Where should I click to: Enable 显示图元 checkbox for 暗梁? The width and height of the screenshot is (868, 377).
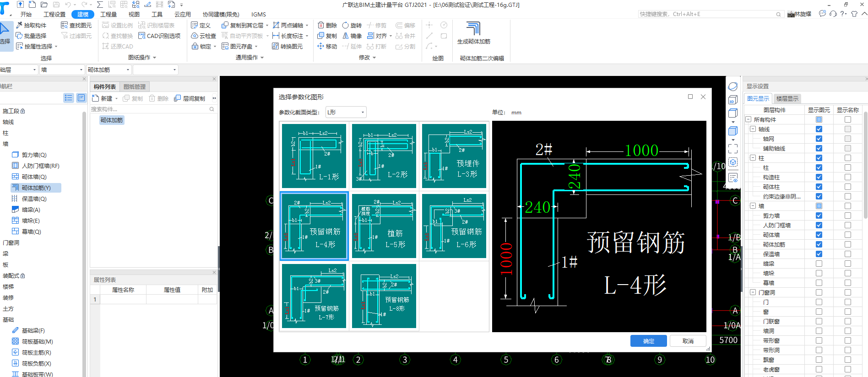[819, 264]
